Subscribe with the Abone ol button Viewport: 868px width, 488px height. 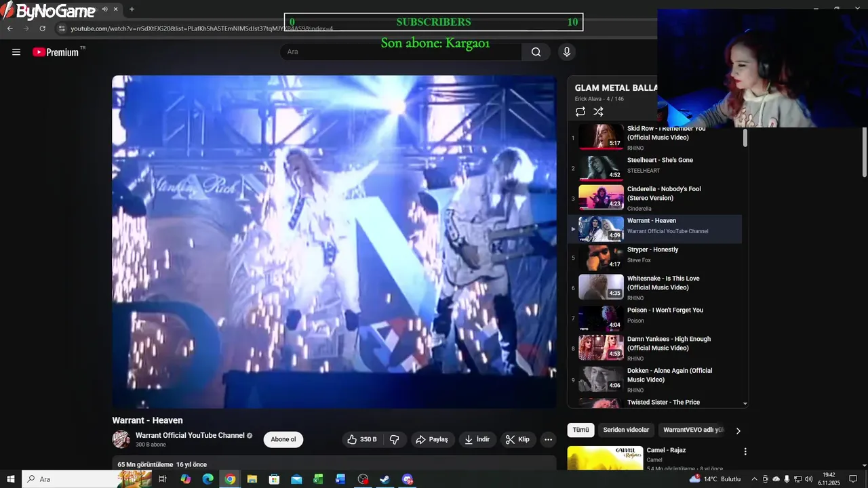283,439
